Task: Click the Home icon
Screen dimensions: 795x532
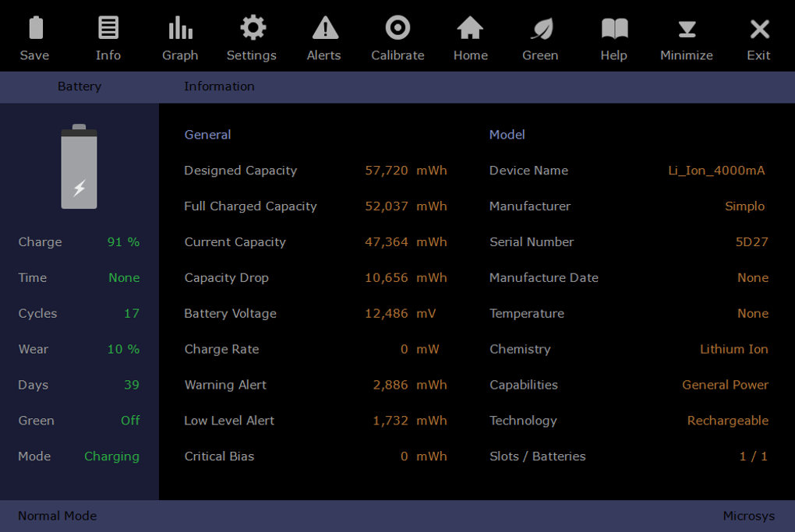Action: coord(470,35)
